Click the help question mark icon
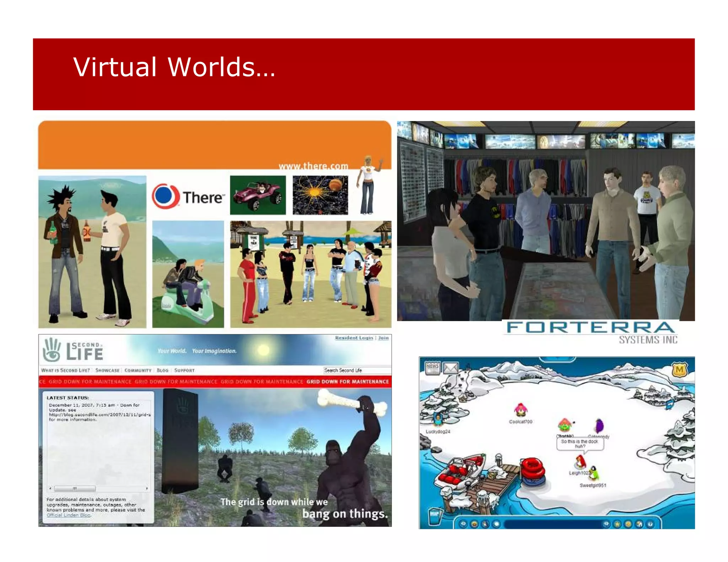The width and height of the screenshot is (728, 562). pos(650,524)
